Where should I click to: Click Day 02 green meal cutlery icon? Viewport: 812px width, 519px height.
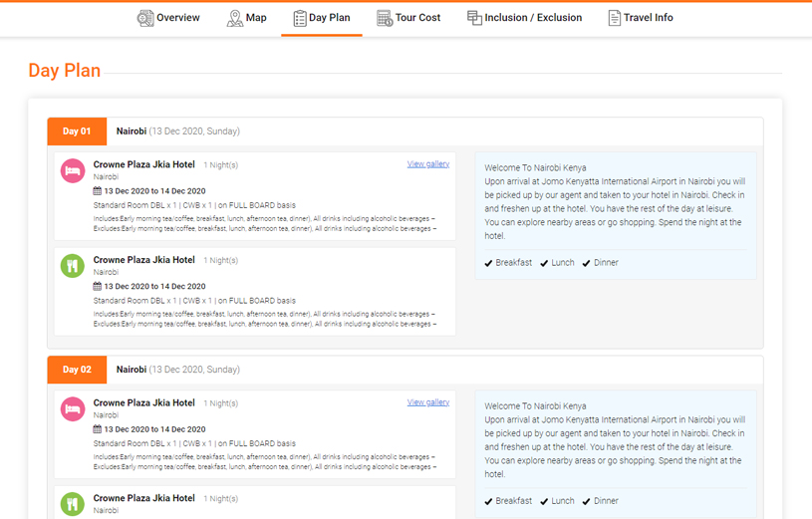click(x=73, y=504)
